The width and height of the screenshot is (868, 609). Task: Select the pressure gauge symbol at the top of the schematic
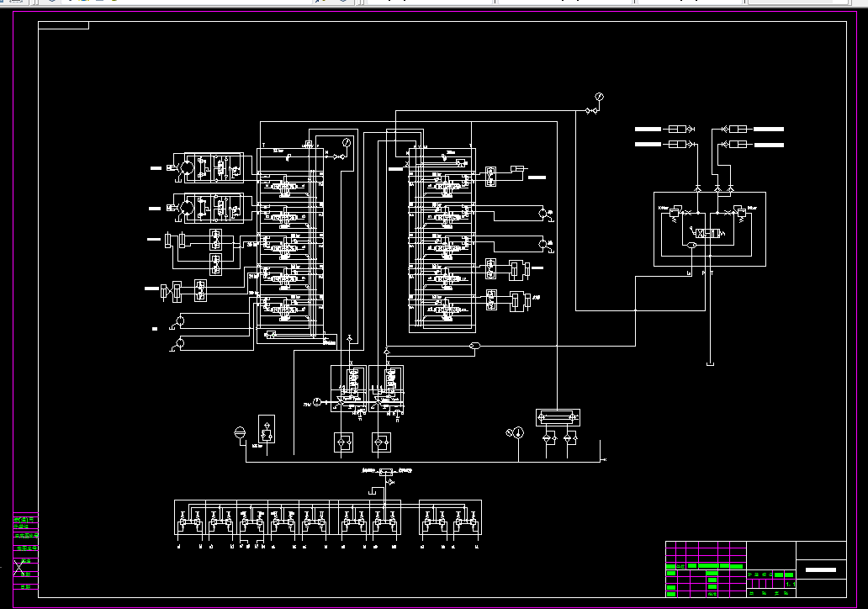coord(599,97)
